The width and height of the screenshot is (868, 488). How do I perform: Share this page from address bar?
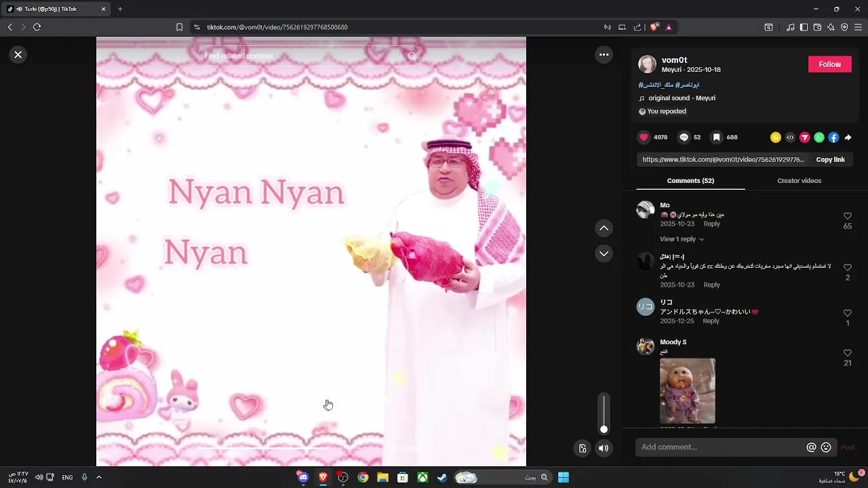637,27
